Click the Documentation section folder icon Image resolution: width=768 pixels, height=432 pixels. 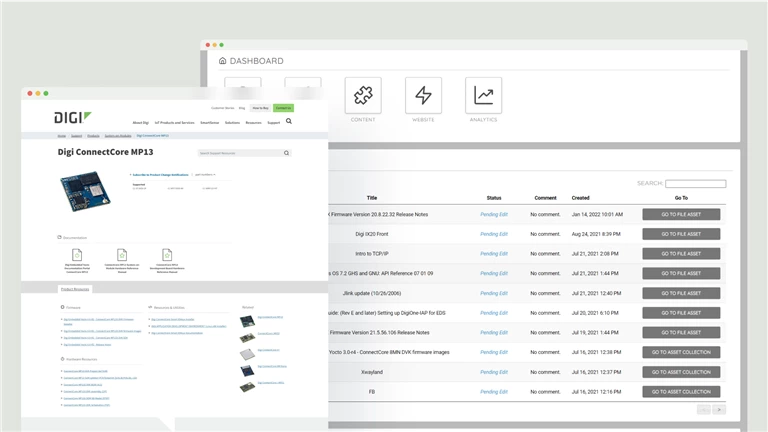click(59, 237)
